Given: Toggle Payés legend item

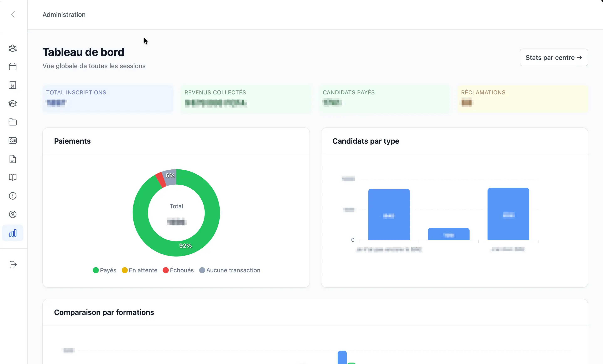Looking at the screenshot, I should (x=104, y=270).
